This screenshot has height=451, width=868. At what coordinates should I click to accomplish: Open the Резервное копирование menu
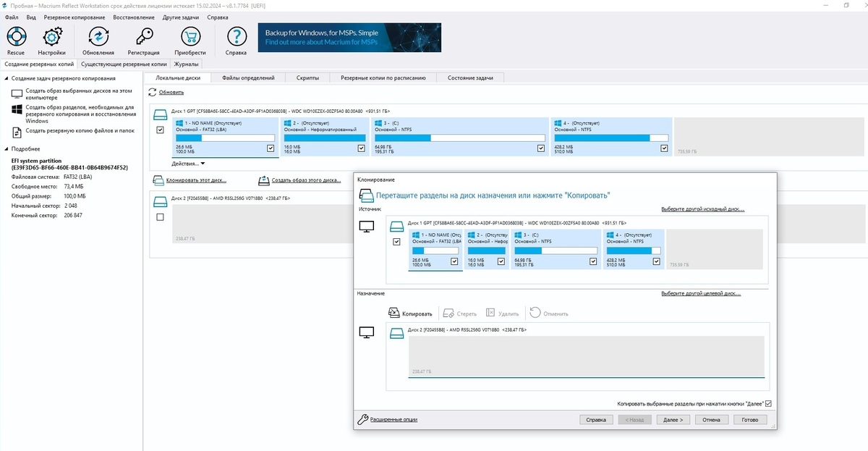(x=75, y=17)
